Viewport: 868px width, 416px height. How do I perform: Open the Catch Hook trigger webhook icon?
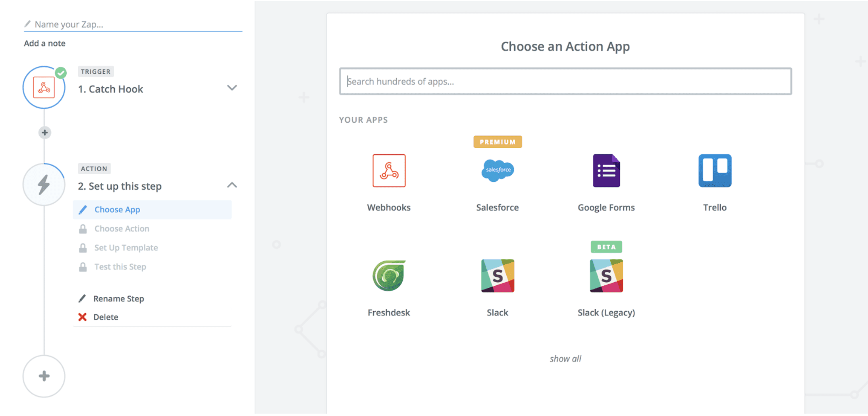coord(44,87)
